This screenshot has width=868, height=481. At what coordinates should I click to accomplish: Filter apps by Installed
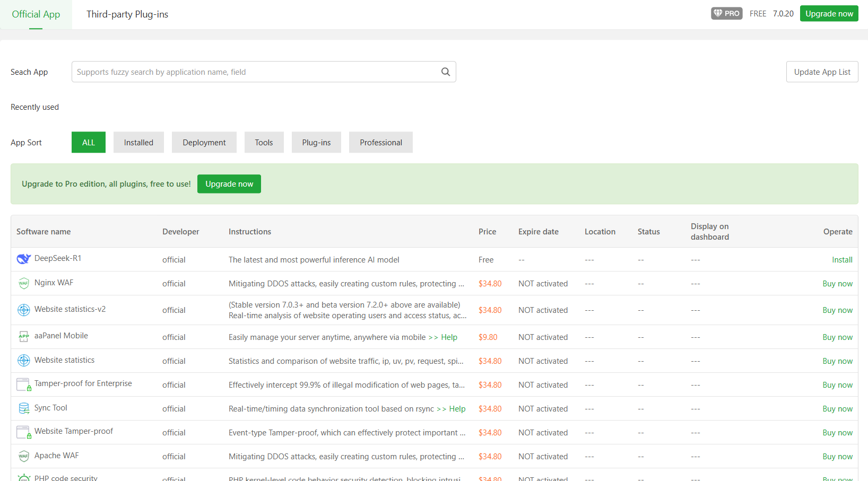pos(138,143)
